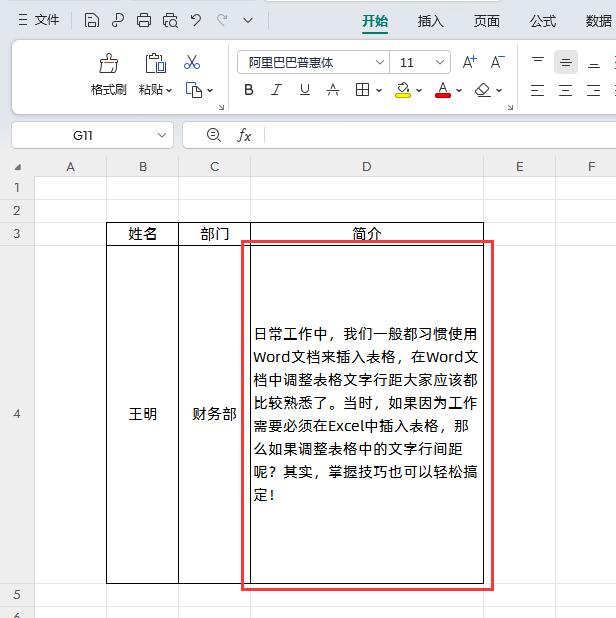Screen dimensions: 616x618
Task: Select row 3 header
Action: (x=17, y=234)
